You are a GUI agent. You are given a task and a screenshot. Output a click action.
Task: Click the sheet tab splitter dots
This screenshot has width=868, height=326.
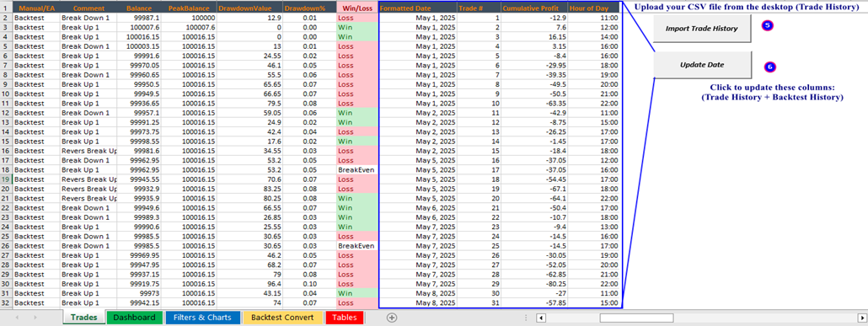(x=525, y=318)
